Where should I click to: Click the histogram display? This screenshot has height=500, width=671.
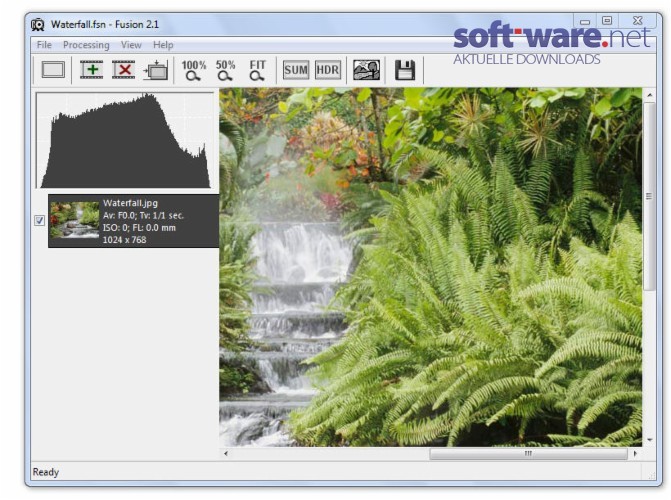click(x=125, y=140)
